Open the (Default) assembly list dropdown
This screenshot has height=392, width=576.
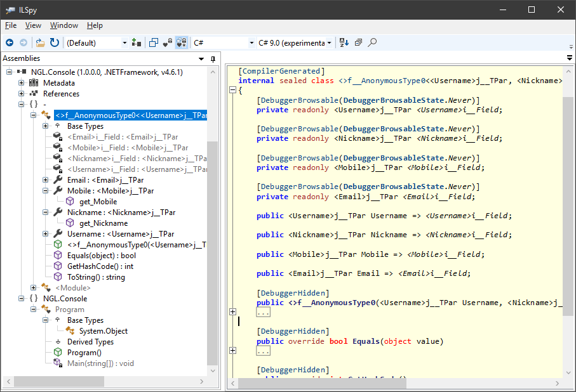124,43
